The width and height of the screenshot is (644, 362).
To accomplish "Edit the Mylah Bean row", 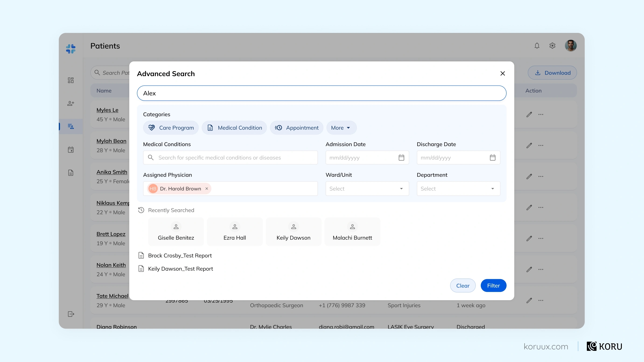I will click(x=529, y=145).
